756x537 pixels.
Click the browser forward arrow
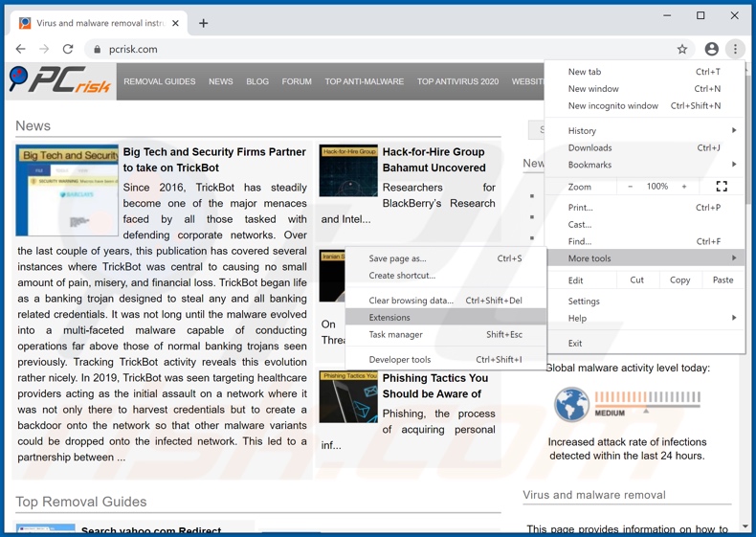coord(44,49)
